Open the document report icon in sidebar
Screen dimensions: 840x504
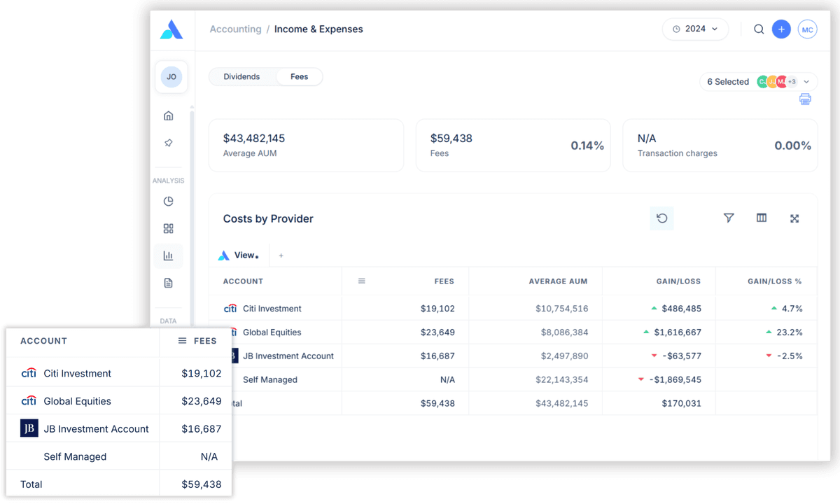[169, 283]
